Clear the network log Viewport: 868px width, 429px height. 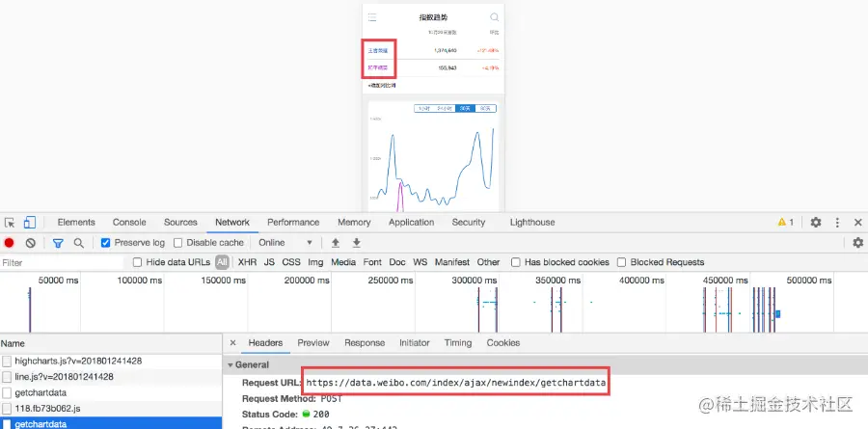[x=31, y=243]
